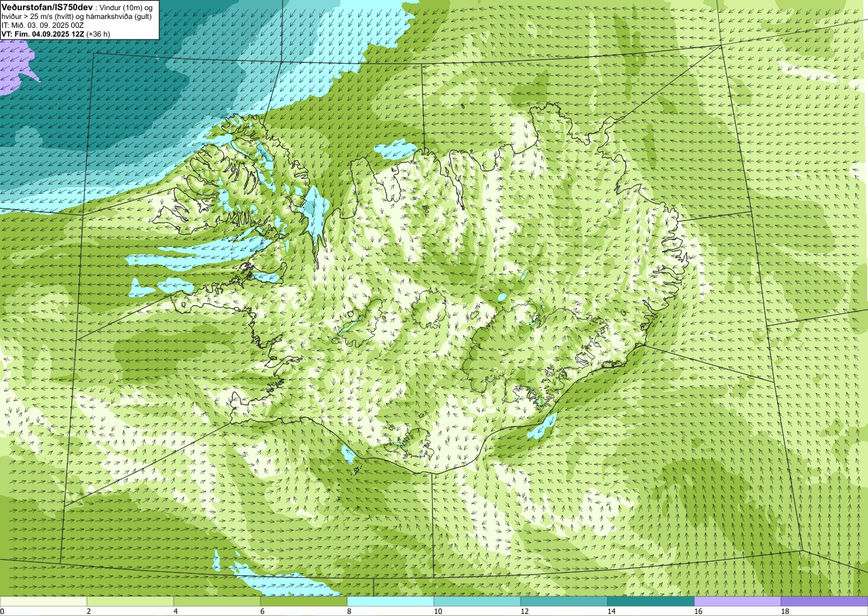This screenshot has height=616, width=868.
Task: Click the legend scale label '12'
Action: click(x=525, y=611)
